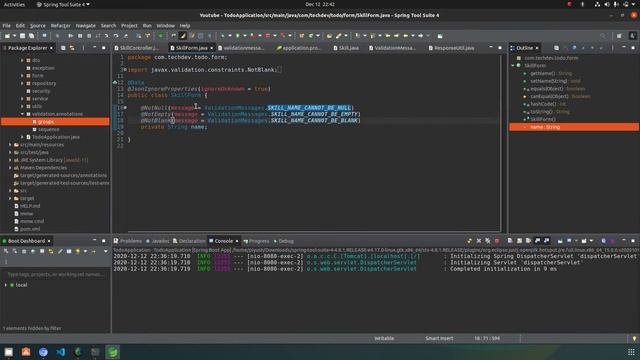Viewport: 640px width, 360px height.
Task: Toggle Link with Editor in Package Explorer
Action: 72,48
